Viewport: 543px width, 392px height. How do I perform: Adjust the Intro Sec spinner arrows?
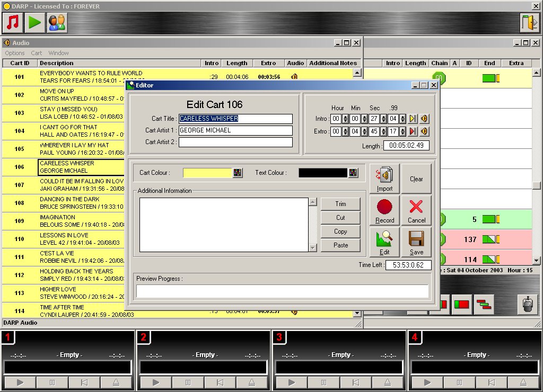tap(384, 119)
